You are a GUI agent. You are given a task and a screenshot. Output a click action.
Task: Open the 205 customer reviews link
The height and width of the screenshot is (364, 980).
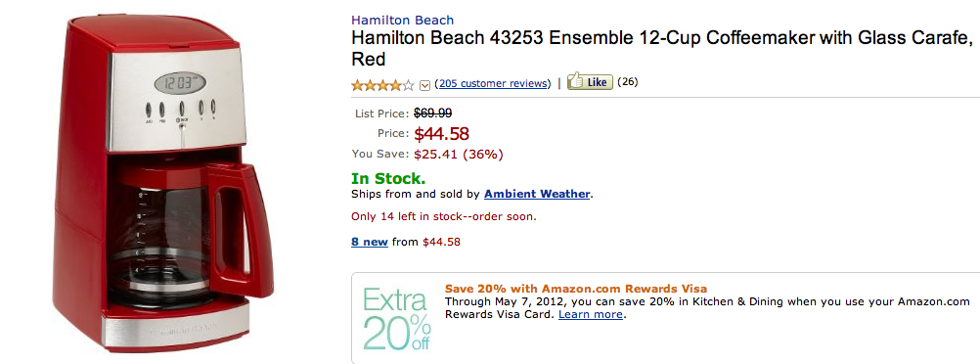(x=493, y=84)
